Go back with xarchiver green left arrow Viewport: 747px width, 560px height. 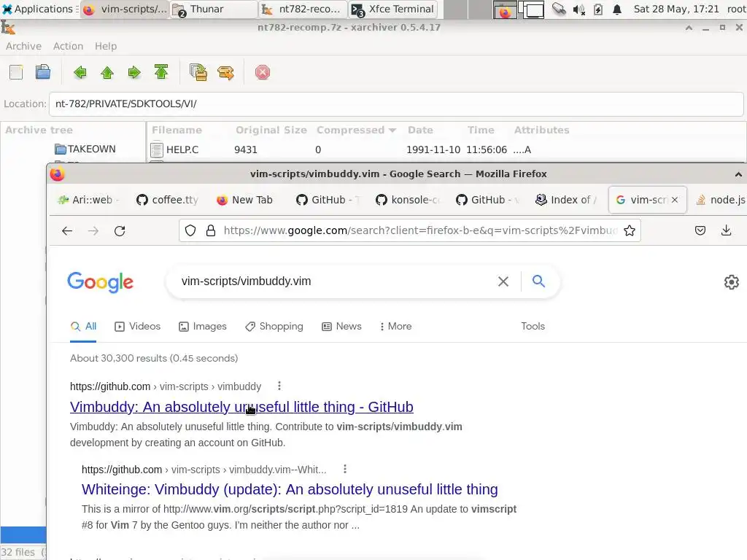coord(80,72)
